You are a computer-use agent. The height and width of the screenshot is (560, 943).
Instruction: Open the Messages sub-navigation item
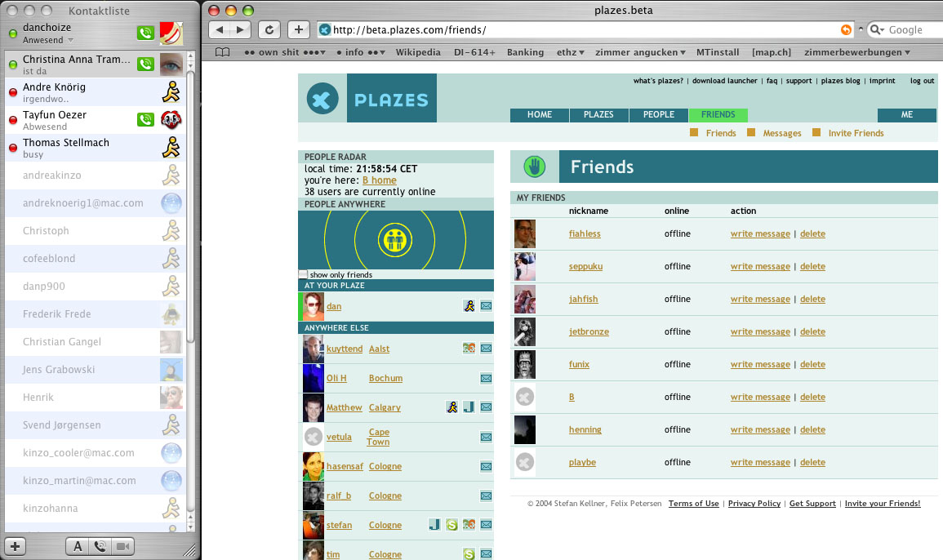pos(782,134)
